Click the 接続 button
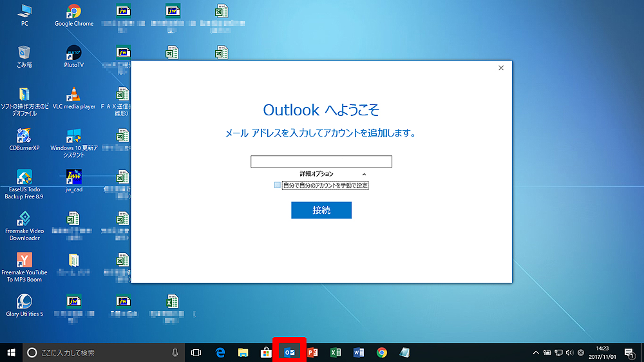 (x=321, y=211)
